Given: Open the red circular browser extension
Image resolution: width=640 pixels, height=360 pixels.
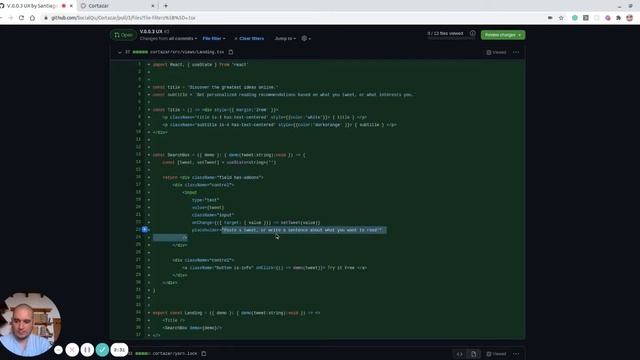Looking at the screenshot, I should [x=608, y=18].
